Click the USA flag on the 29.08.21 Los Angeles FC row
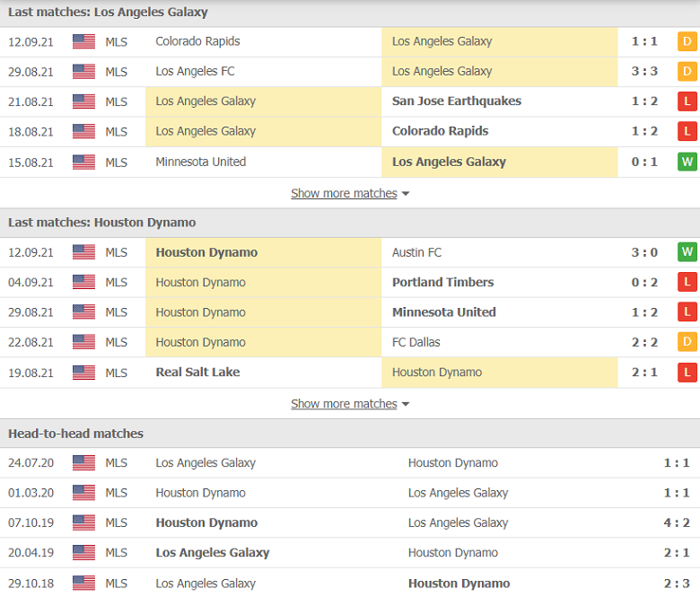Image resolution: width=700 pixels, height=597 pixels. coord(84,72)
